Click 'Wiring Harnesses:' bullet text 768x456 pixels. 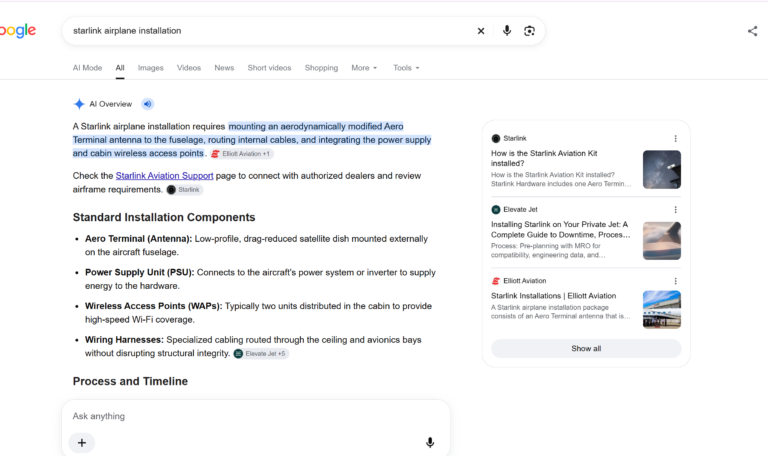(124, 340)
